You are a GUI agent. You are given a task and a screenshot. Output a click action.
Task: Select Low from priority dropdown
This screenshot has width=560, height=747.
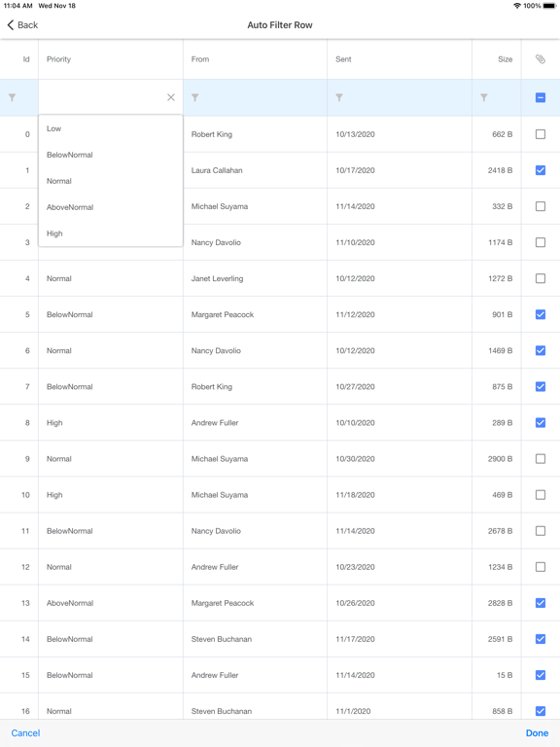111,128
